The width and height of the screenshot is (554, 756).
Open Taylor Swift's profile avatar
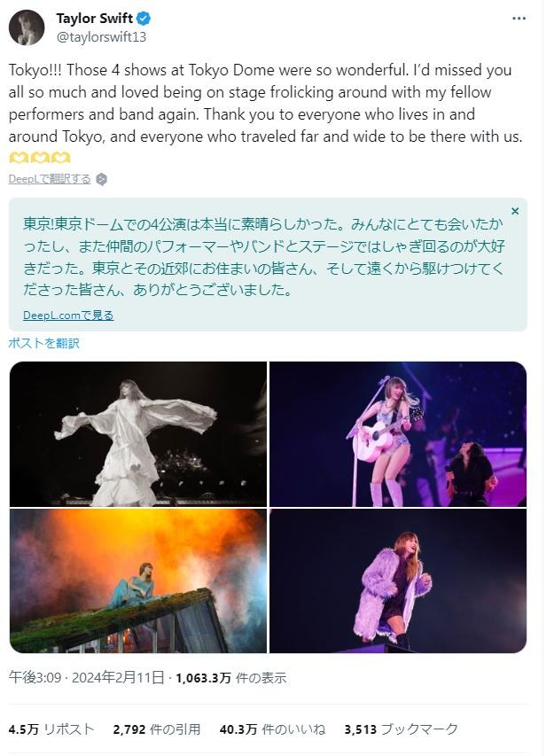click(x=27, y=27)
